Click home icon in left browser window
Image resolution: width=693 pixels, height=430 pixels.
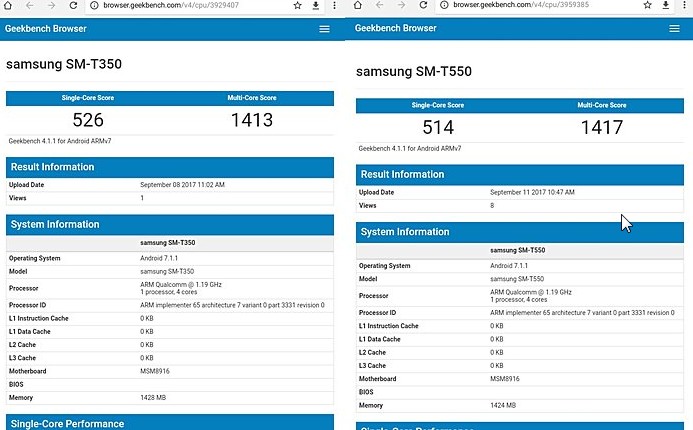click(8, 5)
